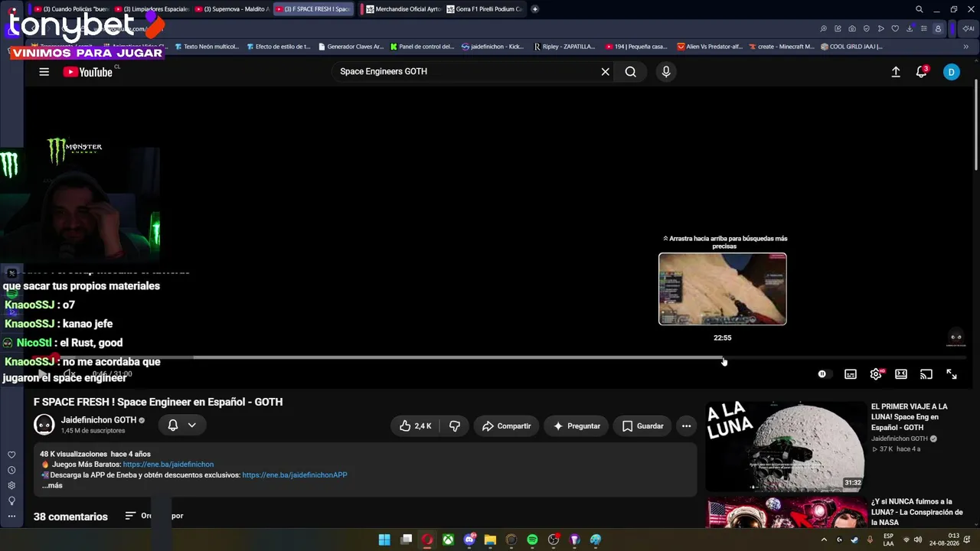Open the YouTube guide hamburger menu
Image resolution: width=980 pixels, height=551 pixels.
(x=44, y=72)
